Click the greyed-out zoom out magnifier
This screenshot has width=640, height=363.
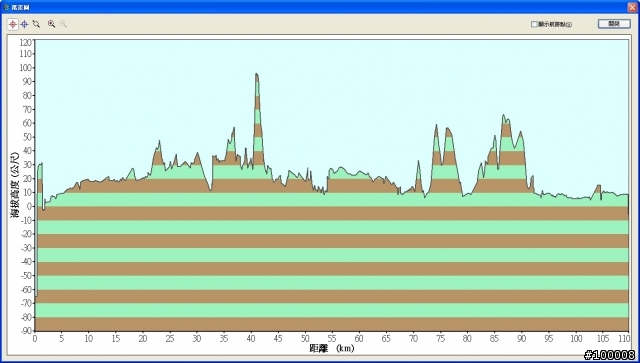[63, 24]
